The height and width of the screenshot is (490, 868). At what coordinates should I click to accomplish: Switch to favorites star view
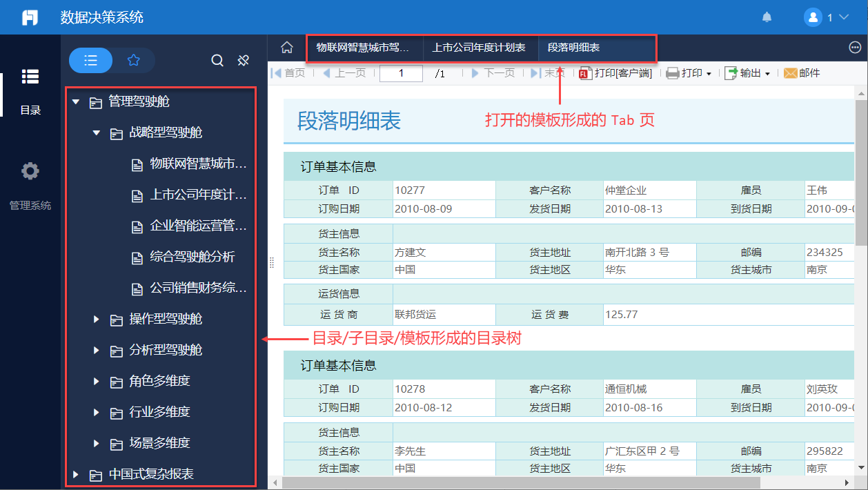click(x=134, y=61)
